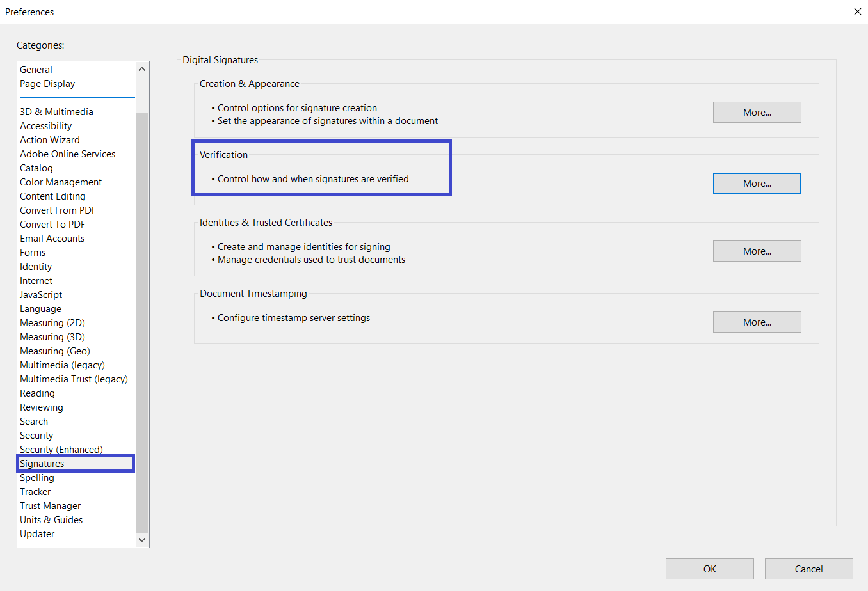Select Units & Guides category

[x=51, y=520]
